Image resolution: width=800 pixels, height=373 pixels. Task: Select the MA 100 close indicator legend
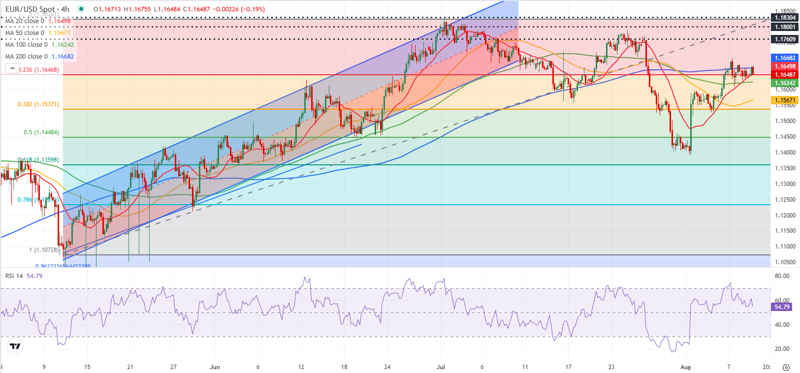point(40,44)
